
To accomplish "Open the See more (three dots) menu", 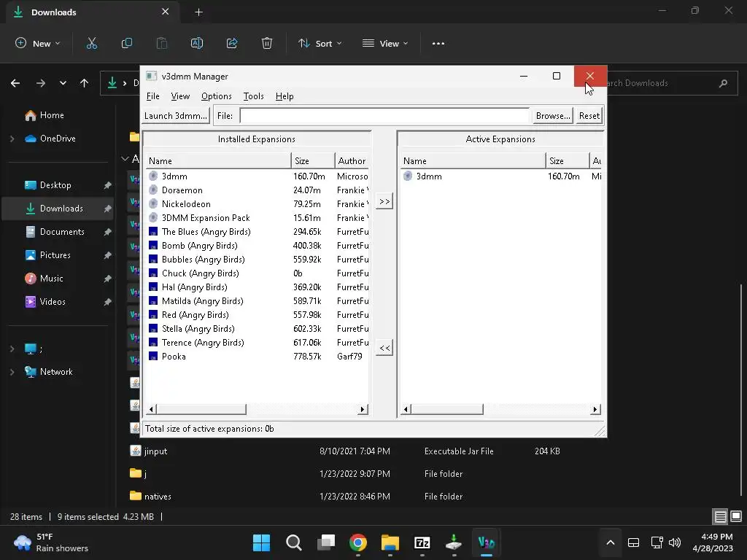I will pos(438,43).
